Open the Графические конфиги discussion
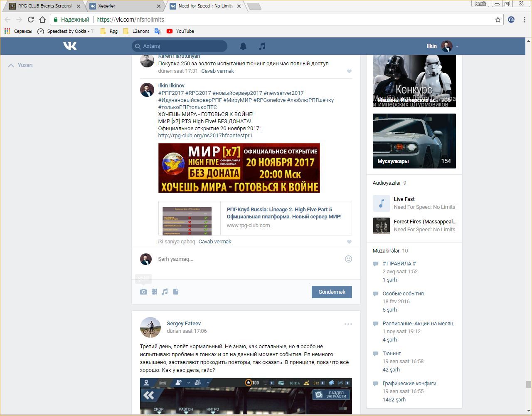532x416 pixels. click(x=409, y=384)
